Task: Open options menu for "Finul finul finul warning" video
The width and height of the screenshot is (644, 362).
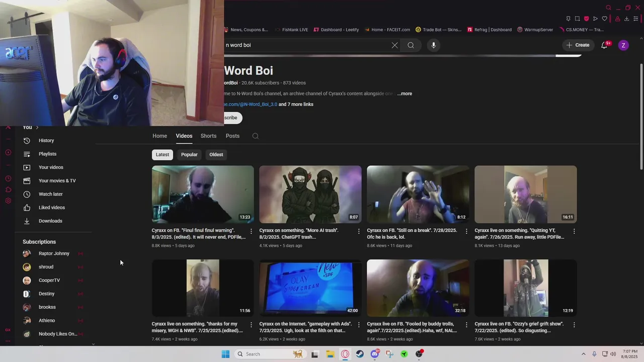Action: (x=251, y=231)
